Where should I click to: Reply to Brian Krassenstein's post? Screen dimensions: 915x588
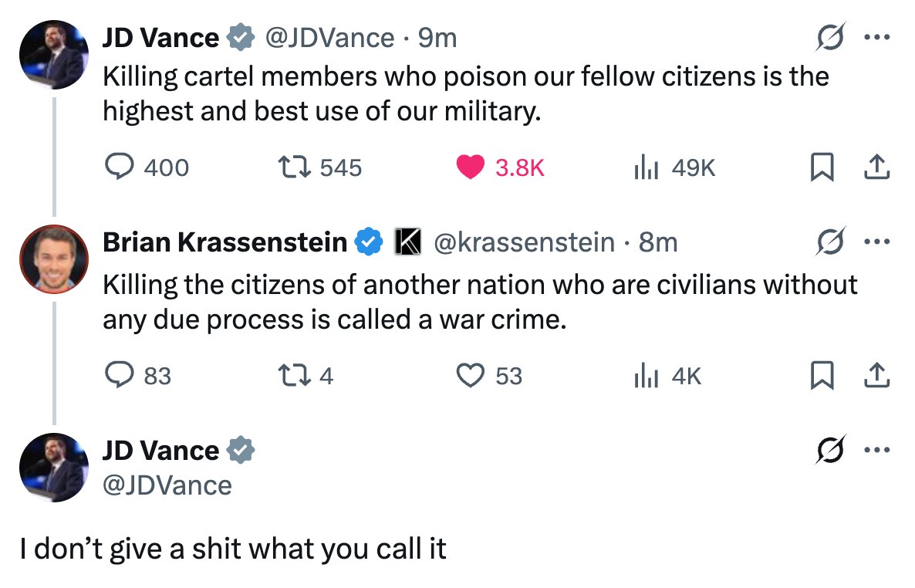click(118, 376)
